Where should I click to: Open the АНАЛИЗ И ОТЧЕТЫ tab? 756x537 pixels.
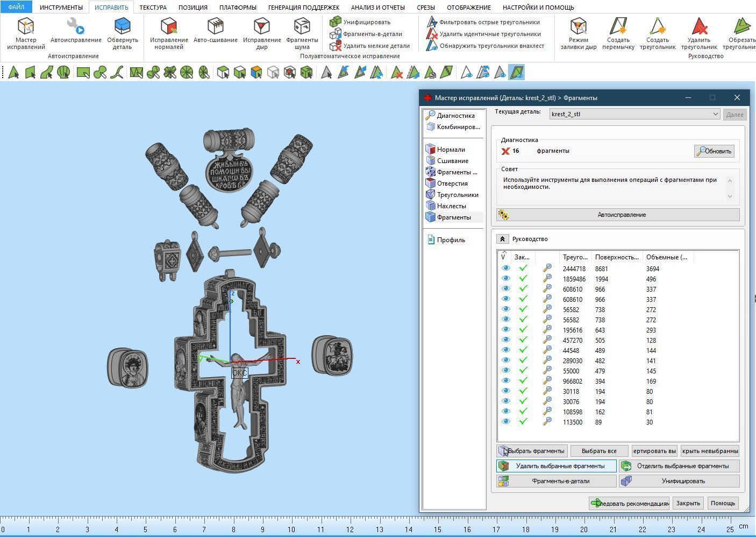tap(378, 8)
